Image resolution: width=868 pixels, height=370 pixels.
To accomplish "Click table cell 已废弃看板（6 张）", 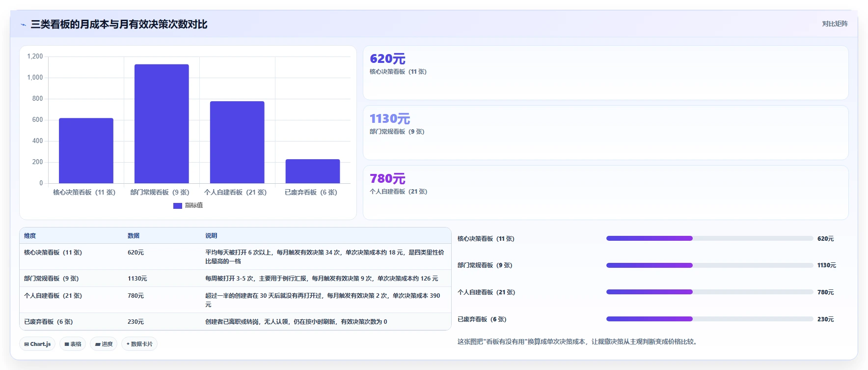I will pyautogui.click(x=49, y=322).
